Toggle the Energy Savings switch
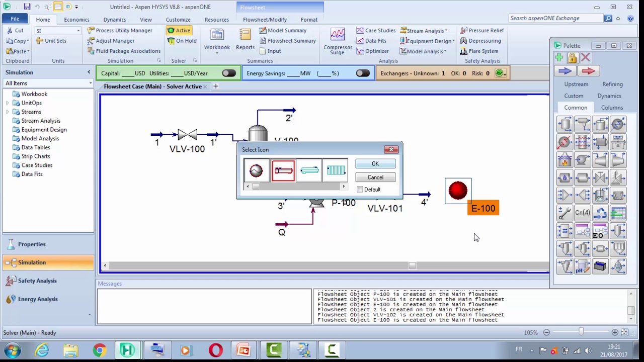Viewport: 644px width, 362px height. point(363,73)
